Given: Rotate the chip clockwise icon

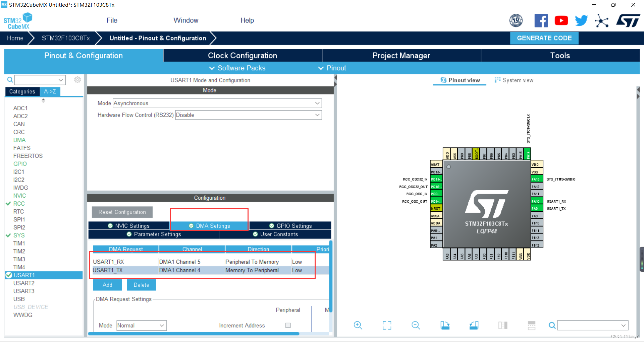Looking at the screenshot, I should point(445,325).
